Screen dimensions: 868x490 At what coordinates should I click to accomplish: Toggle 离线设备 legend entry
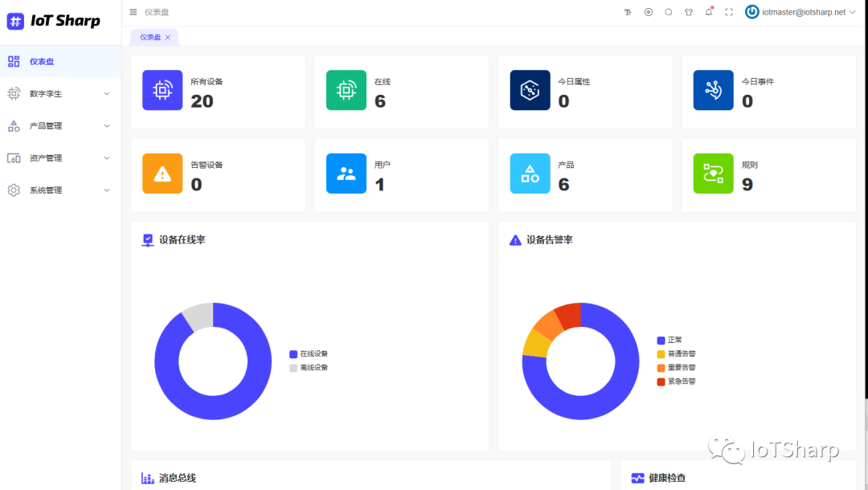coord(309,368)
